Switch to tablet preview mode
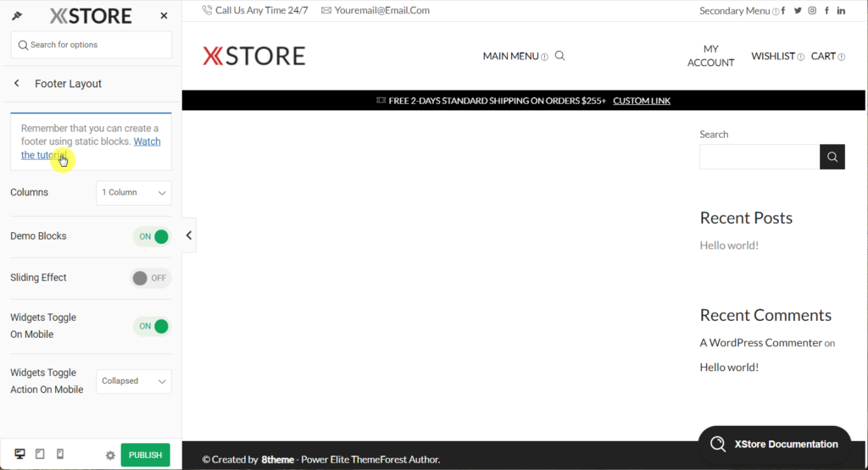 tap(40, 454)
